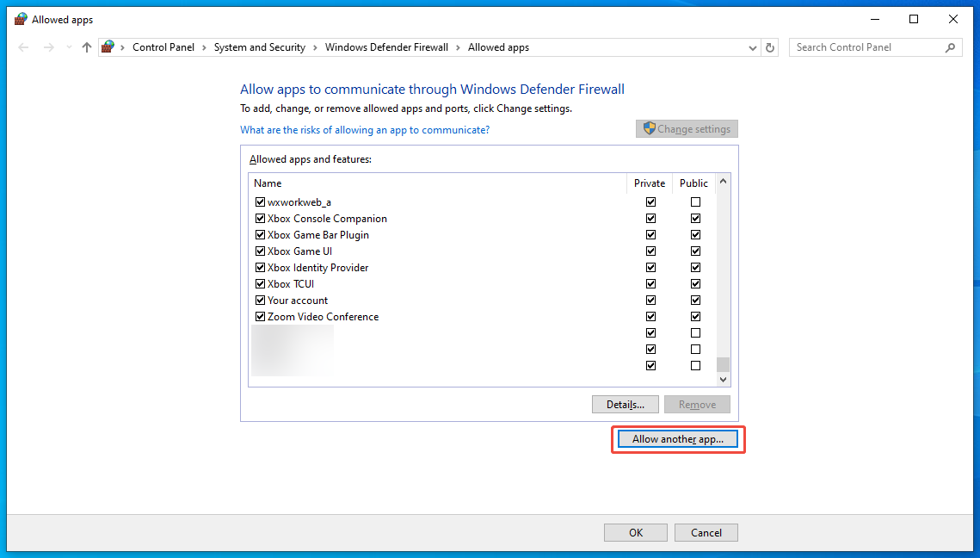Select the Zoom Video Conference row text
Viewport: 980px width, 558px height.
[x=324, y=317]
